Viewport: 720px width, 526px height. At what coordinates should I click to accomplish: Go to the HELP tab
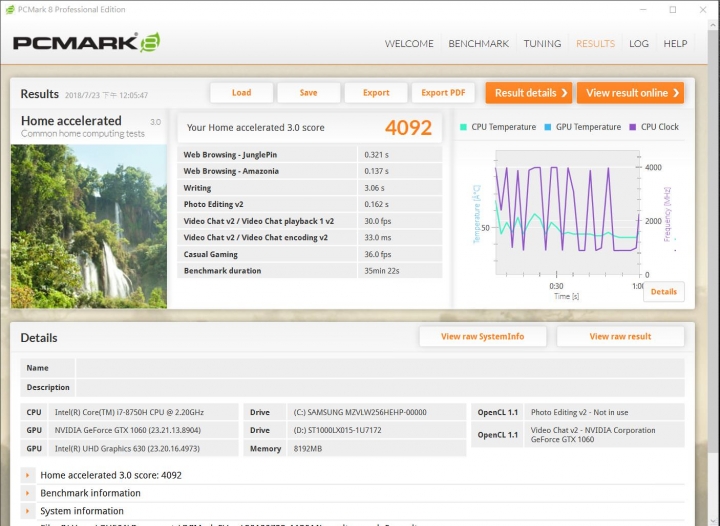point(675,44)
